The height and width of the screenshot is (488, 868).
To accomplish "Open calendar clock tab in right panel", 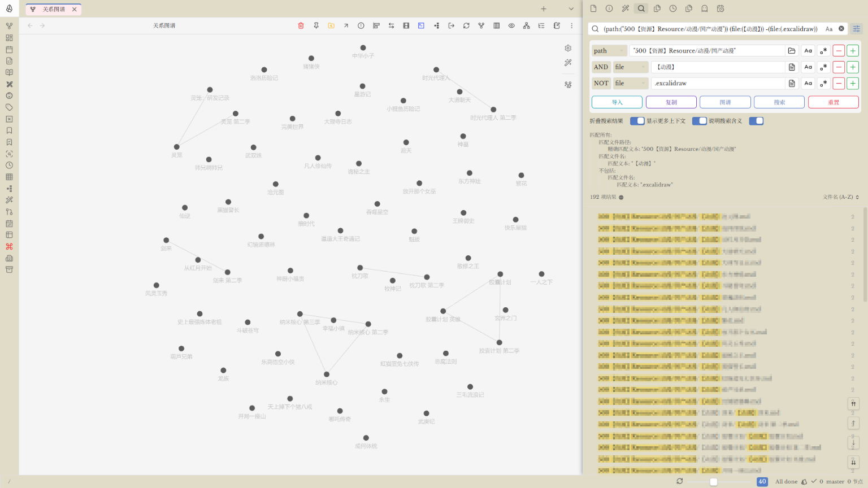I will [721, 8].
